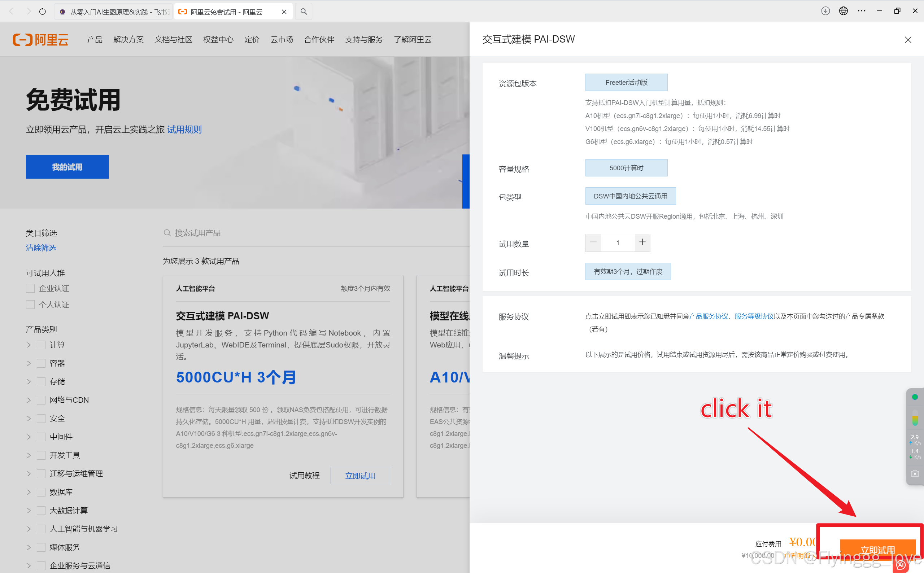Open the 试用规则 link

pos(184,130)
